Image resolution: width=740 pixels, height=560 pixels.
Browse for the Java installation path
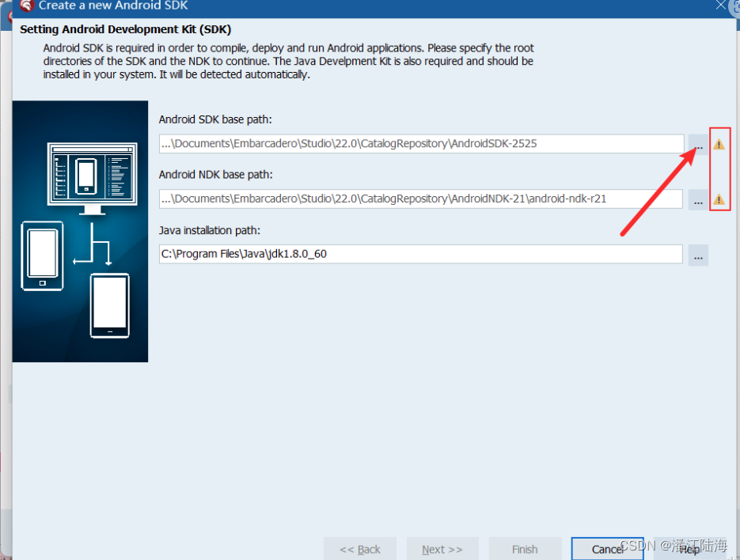[x=698, y=255]
